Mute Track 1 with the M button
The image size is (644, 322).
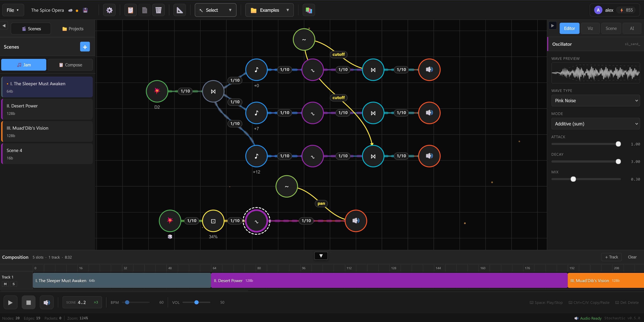click(x=5, y=284)
